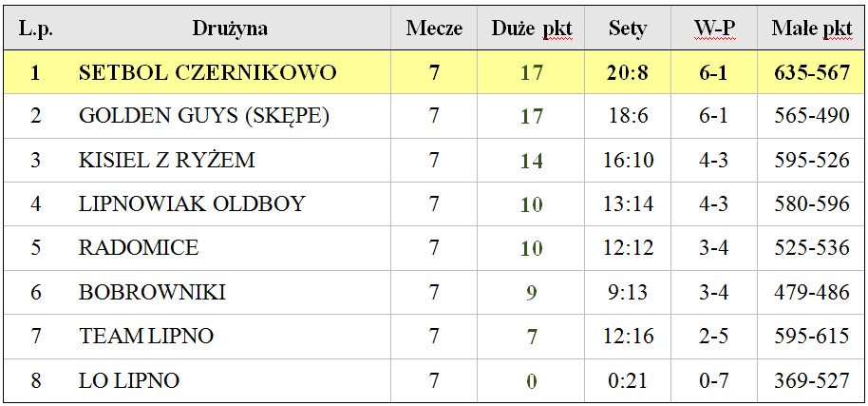Select the Sety column header
This screenshot has width=868, height=406.
(x=628, y=29)
